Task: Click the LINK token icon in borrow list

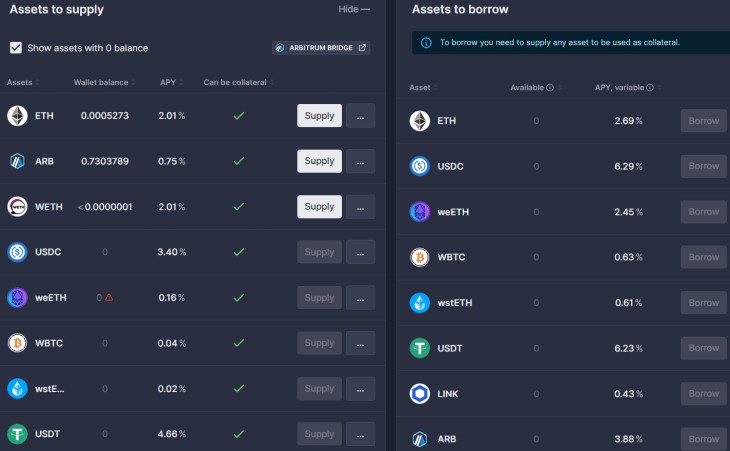Action: click(420, 394)
